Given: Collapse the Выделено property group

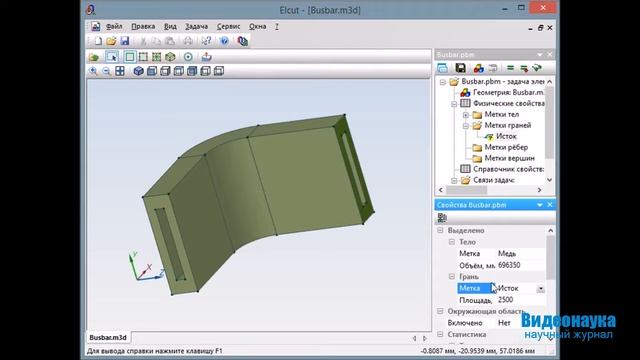Looking at the screenshot, I should coord(440,231).
